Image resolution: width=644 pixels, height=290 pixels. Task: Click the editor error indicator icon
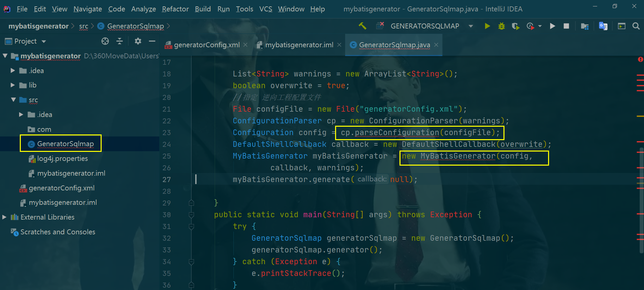(640, 59)
